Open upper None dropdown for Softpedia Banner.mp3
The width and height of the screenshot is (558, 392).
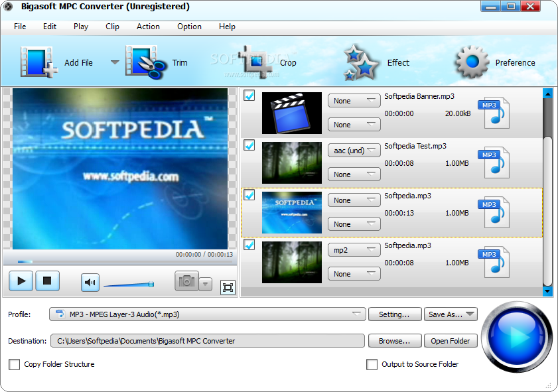(x=354, y=101)
